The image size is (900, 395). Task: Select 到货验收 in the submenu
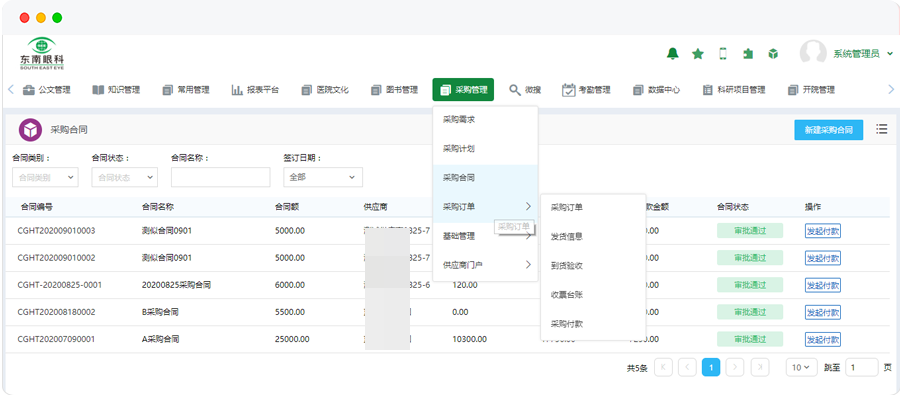click(593, 265)
